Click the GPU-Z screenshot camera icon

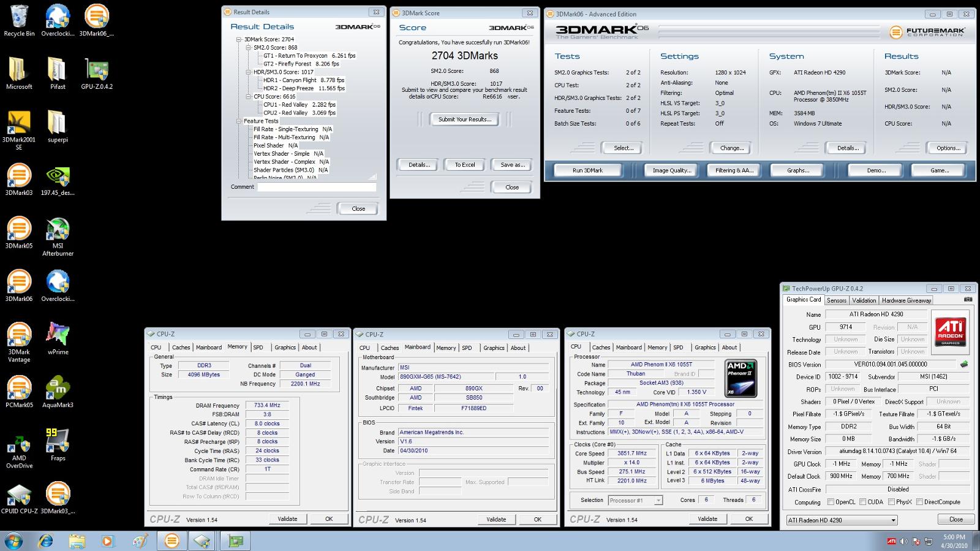[968, 300]
